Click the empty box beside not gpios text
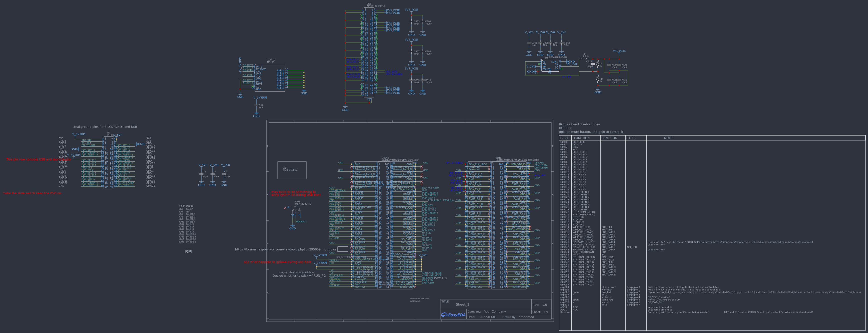This screenshot has height=333, width=868. click(343, 249)
